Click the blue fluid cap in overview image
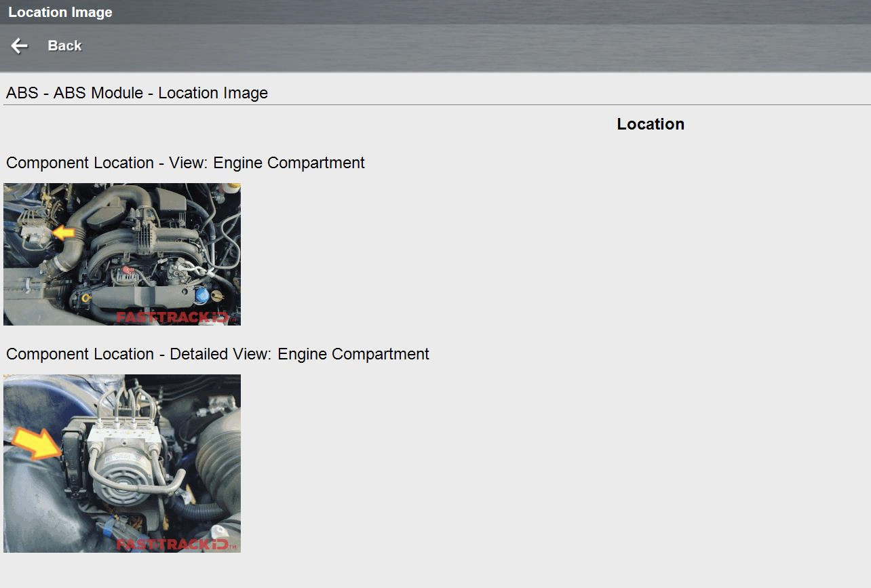 pos(201,296)
